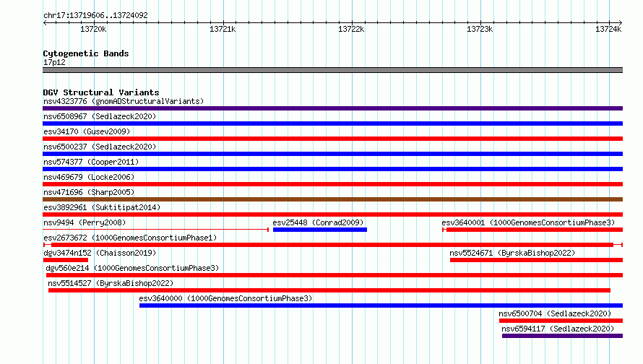Click the red esv2673672 variant bar
This screenshot has height=364, width=643.
coord(332,245)
